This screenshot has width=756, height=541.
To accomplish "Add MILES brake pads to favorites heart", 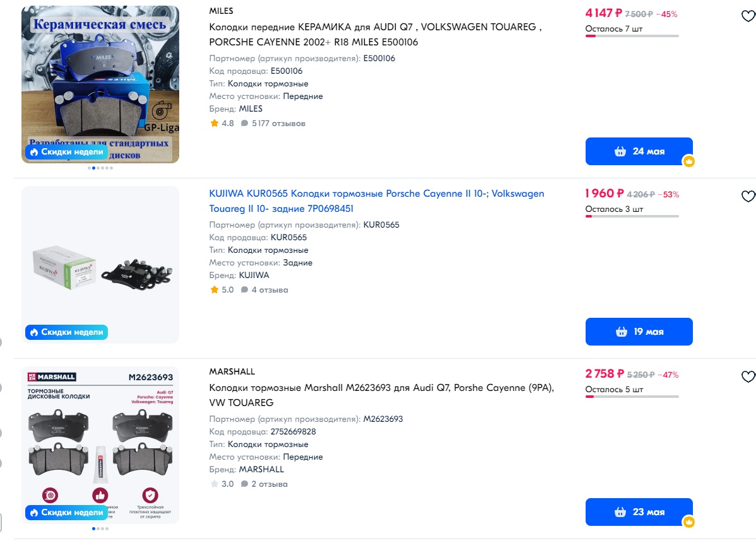I will click(748, 16).
